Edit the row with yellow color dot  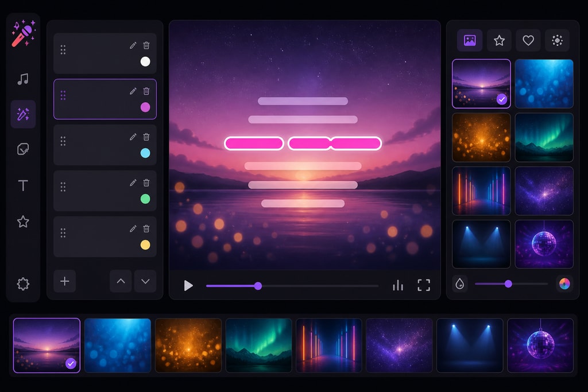[133, 228]
